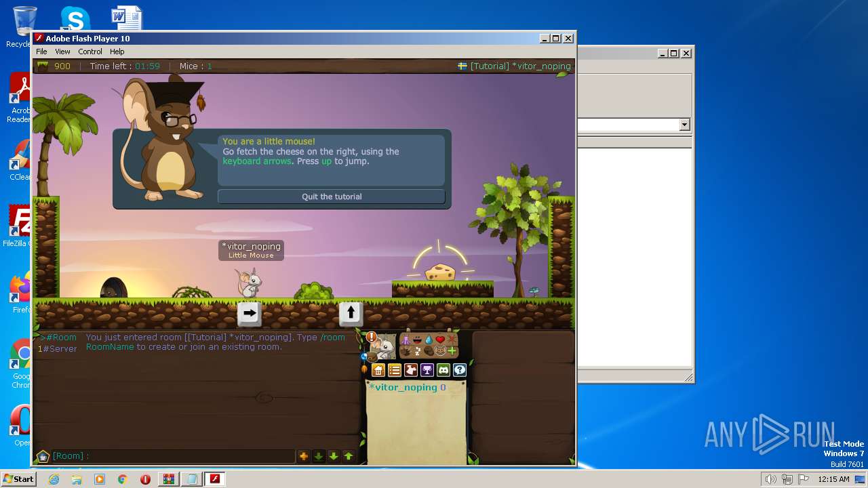Image resolution: width=868 pixels, height=488 pixels.
Task: Select the red heart kiss emote
Action: 440,340
